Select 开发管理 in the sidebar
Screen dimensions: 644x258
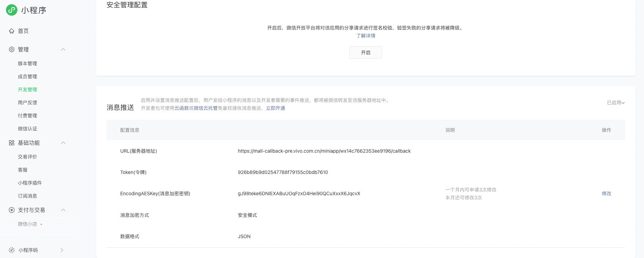27,90
